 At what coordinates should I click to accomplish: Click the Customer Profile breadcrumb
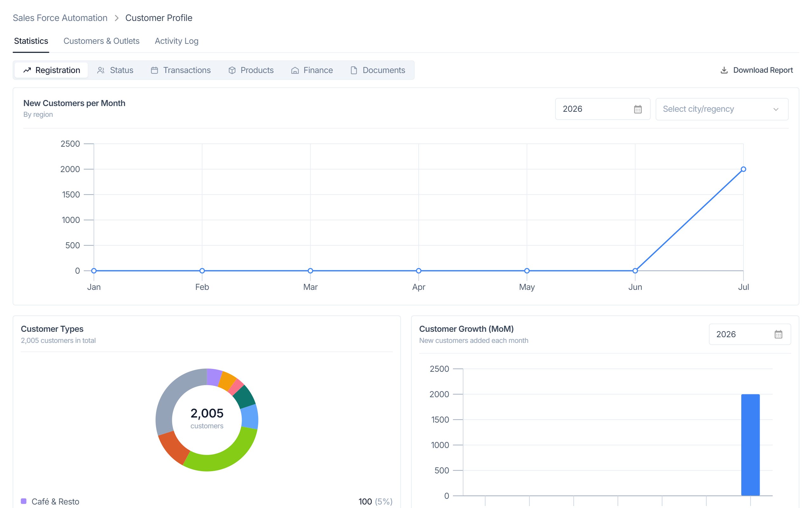(x=159, y=18)
